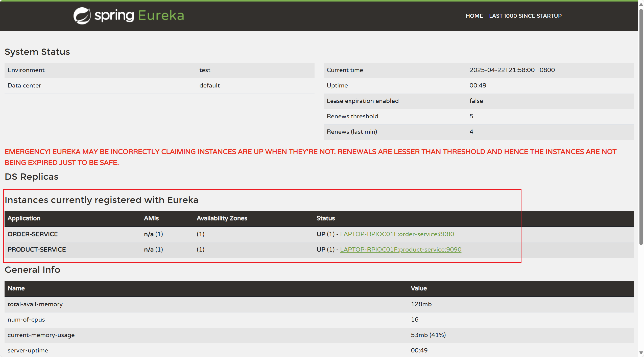Click the spring Eureka brand text
The height and width of the screenshot is (357, 644).
click(x=139, y=16)
